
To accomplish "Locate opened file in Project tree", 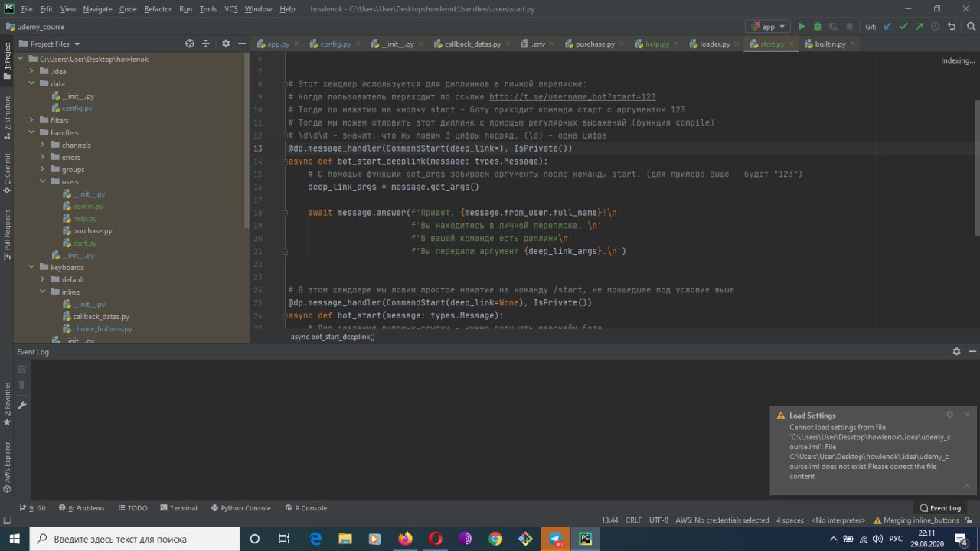I will 190,44.
